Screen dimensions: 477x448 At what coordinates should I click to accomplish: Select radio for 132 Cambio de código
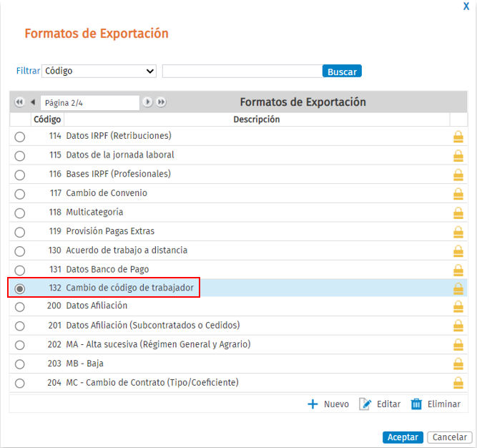point(20,288)
